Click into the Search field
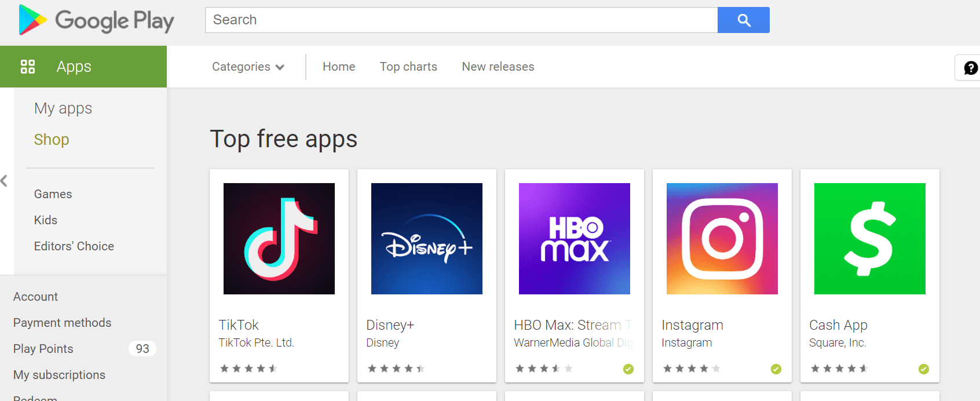980x401 pixels. tap(461, 20)
